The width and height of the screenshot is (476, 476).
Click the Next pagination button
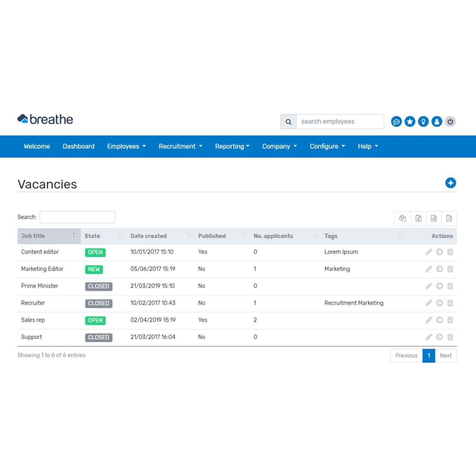446,356
